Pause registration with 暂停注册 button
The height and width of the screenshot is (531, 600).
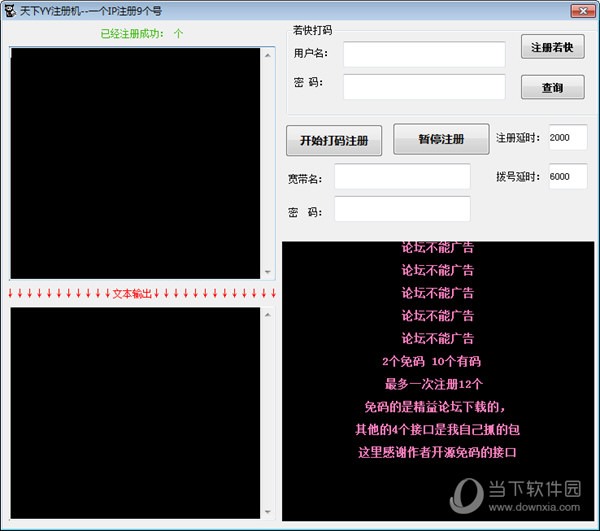[x=441, y=139]
